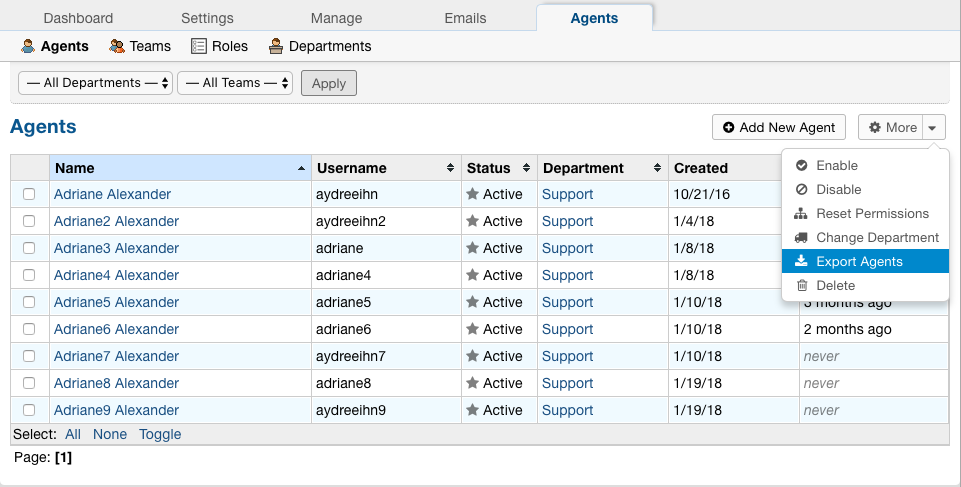
Task: Switch to the Dashboard tab
Action: tap(78, 18)
